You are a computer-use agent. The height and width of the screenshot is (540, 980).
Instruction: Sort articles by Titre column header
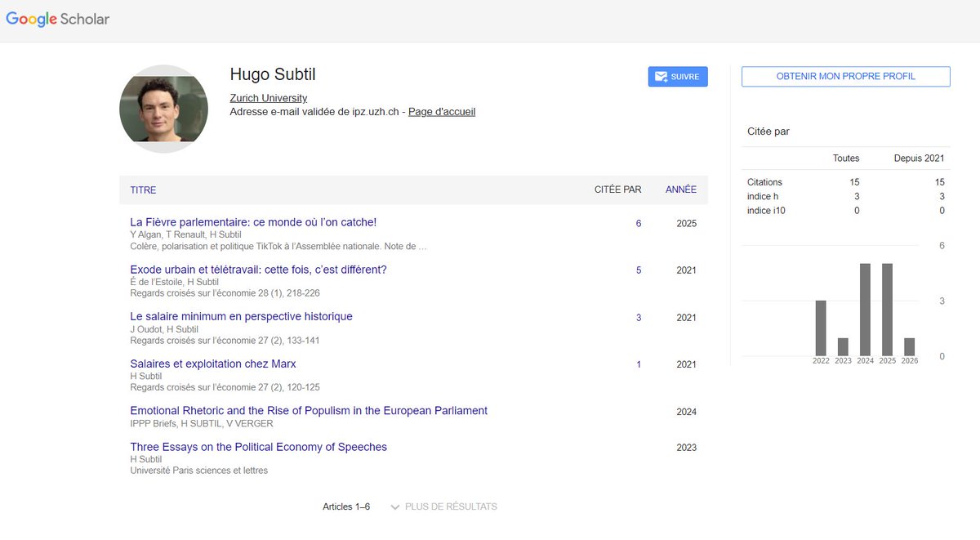point(143,190)
